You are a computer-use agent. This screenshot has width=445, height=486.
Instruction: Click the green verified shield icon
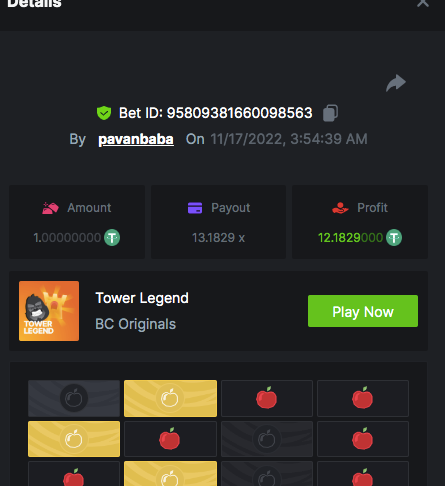(104, 113)
